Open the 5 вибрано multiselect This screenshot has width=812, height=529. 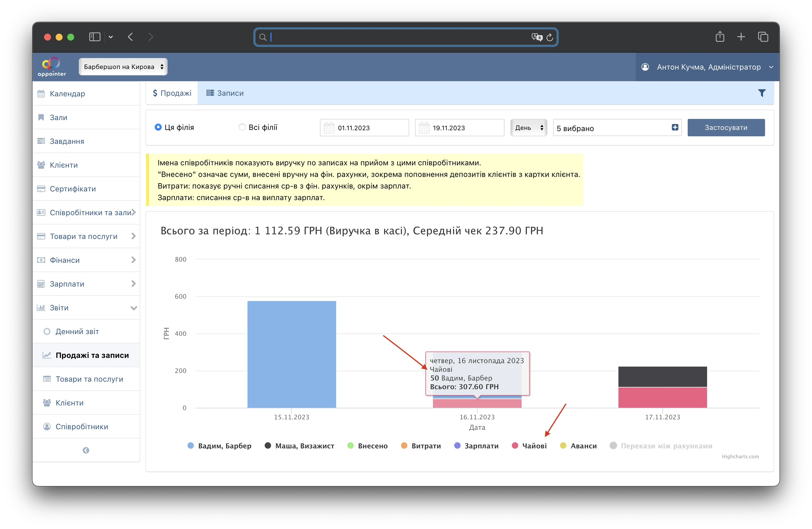[617, 128]
